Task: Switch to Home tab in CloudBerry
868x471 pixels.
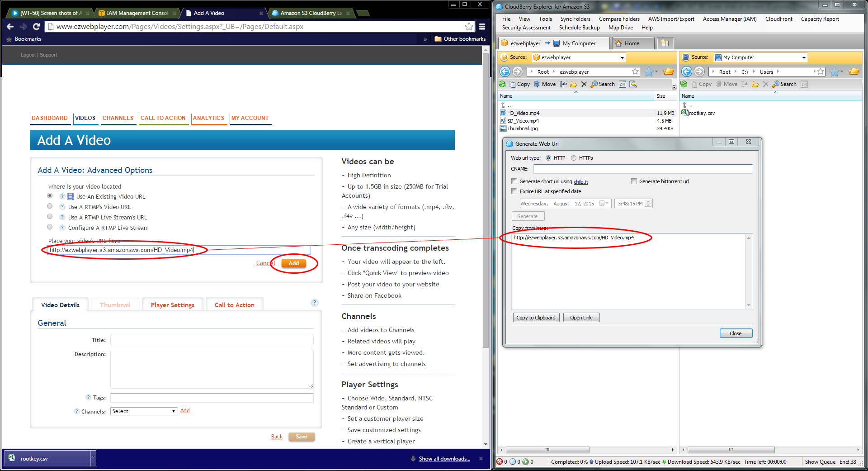Action: (x=632, y=43)
